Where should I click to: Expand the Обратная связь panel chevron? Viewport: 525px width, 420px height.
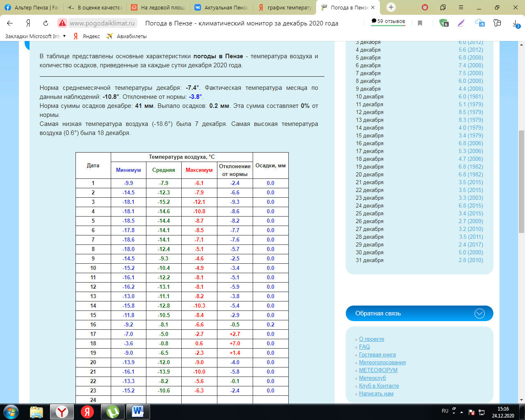click(x=479, y=313)
